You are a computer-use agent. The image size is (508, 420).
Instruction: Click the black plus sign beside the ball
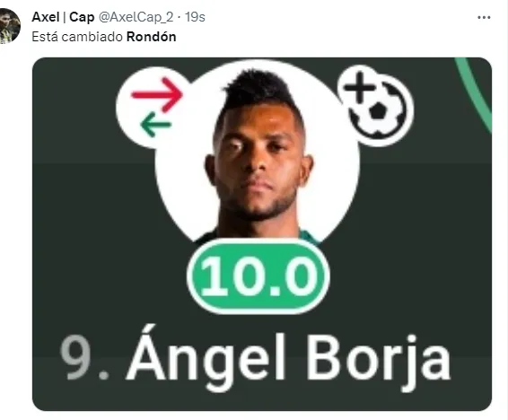point(359,87)
